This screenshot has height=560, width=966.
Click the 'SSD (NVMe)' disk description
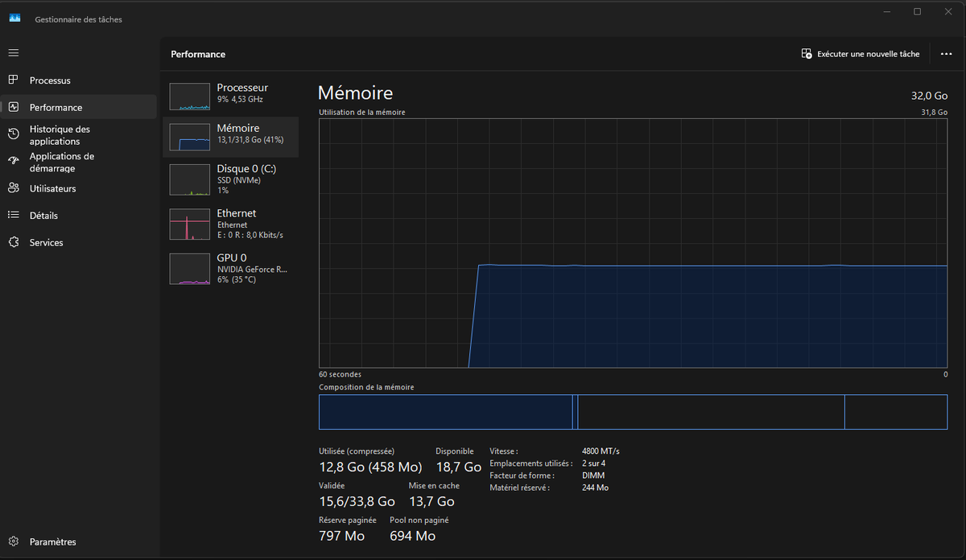[239, 180]
